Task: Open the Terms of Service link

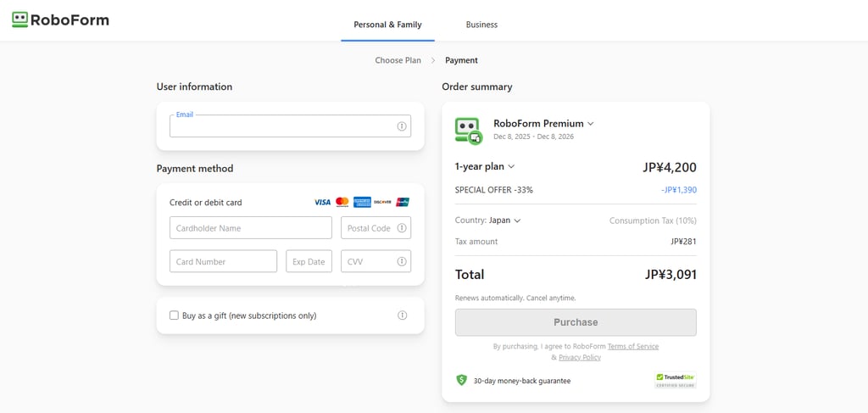Action: pyautogui.click(x=633, y=347)
